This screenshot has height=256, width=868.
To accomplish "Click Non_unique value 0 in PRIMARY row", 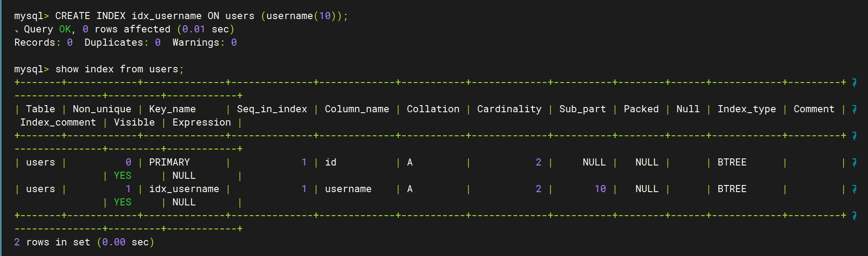I will click(x=128, y=162).
